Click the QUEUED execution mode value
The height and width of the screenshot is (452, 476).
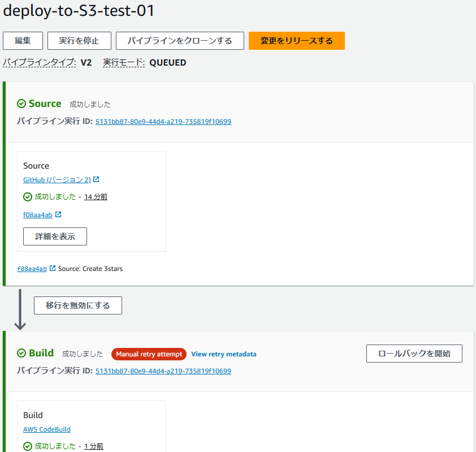(168, 63)
